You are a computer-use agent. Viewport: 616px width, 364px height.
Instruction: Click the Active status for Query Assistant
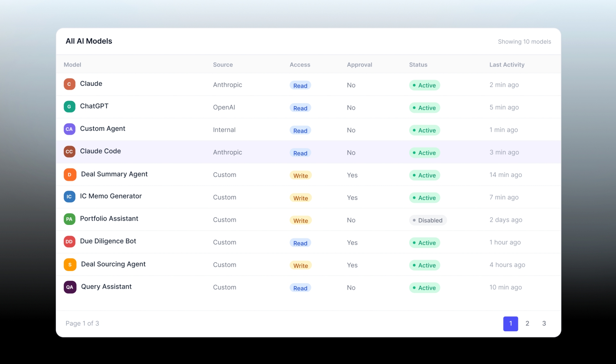pyautogui.click(x=424, y=288)
